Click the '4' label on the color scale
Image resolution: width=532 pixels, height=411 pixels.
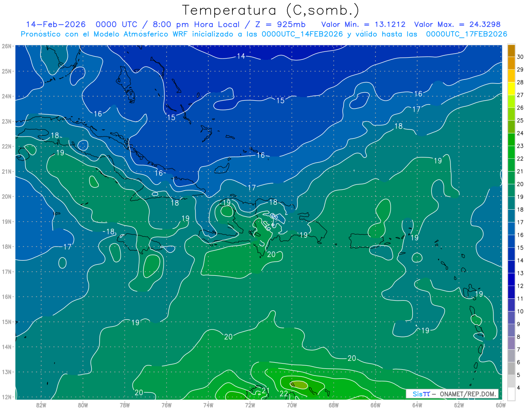[519, 388]
